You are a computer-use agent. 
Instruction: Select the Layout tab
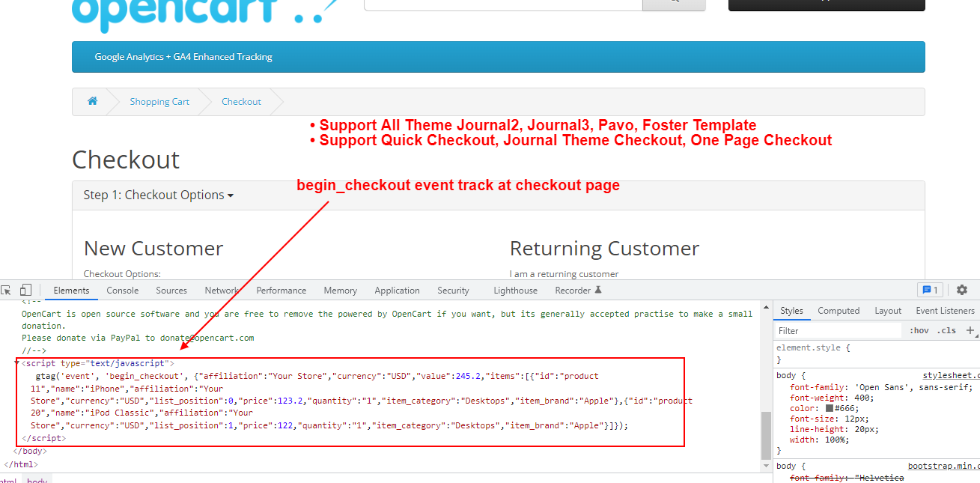coord(888,311)
